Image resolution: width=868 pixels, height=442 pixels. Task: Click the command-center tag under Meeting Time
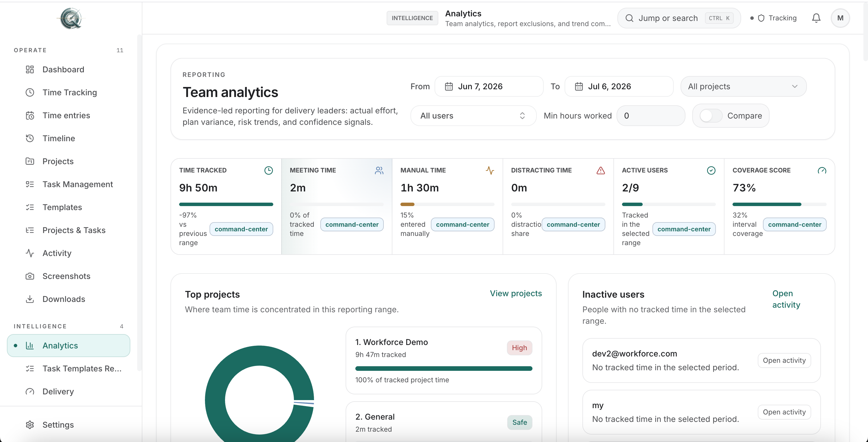tap(352, 224)
